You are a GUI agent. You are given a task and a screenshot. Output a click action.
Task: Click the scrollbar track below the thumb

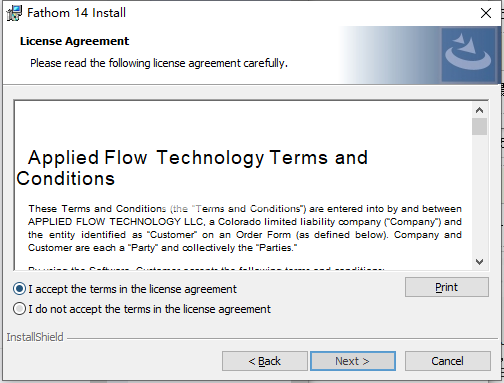click(x=479, y=195)
